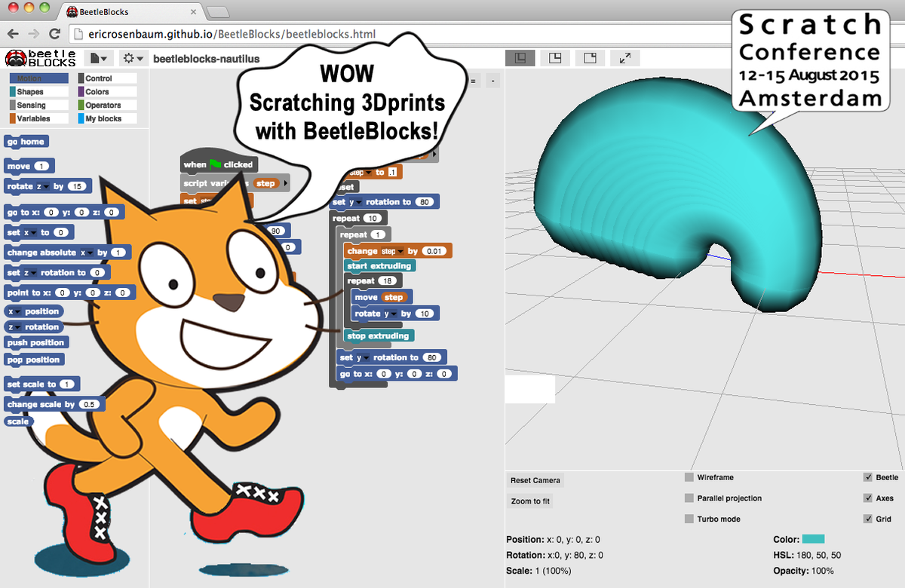Uncheck the Beetle checkbox
The width and height of the screenshot is (905, 588).
[868, 477]
